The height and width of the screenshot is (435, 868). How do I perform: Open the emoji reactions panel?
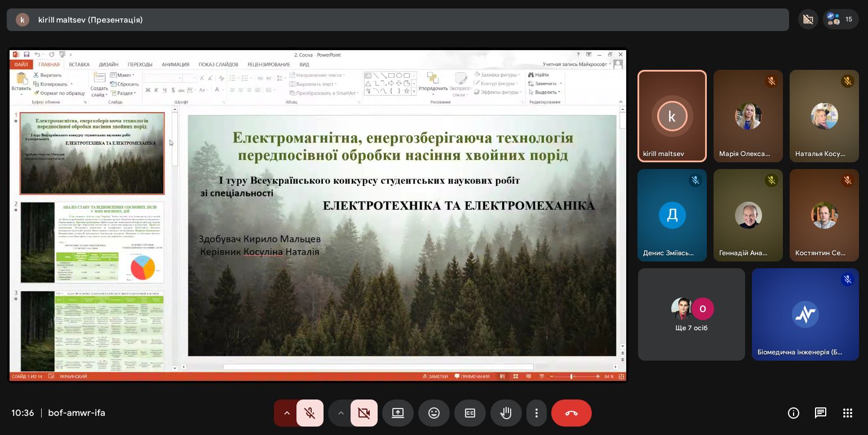(x=434, y=413)
